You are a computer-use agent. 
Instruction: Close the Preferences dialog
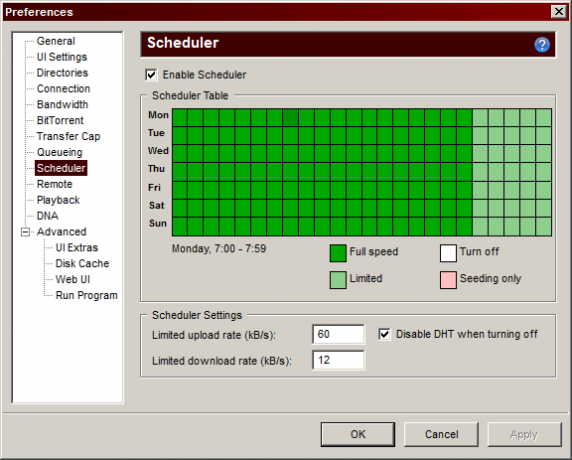pyautogui.click(x=559, y=12)
